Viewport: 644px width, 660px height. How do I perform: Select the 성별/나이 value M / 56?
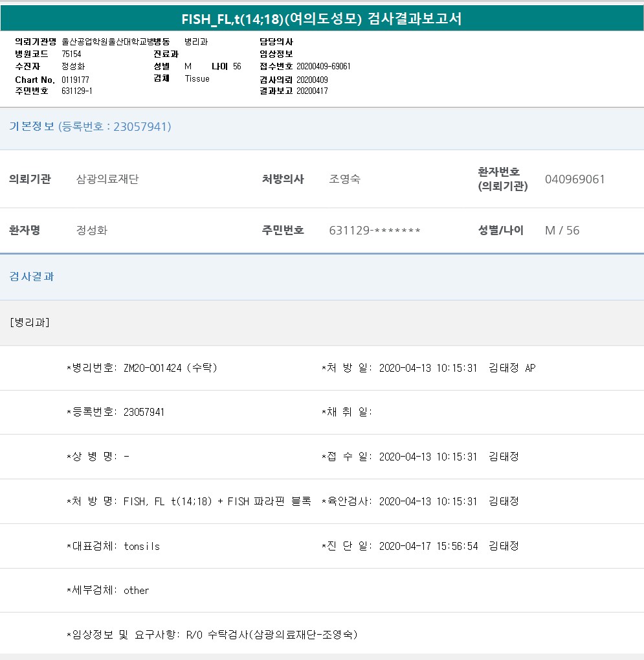(562, 231)
